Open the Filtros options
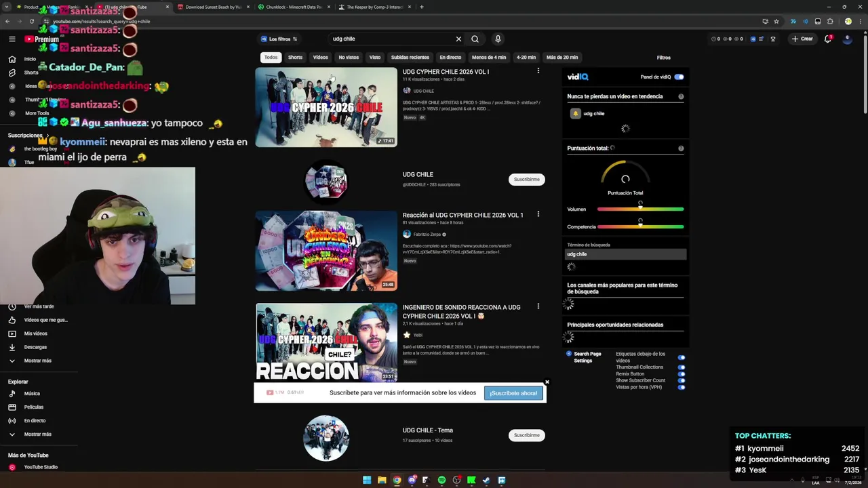Viewport: 868px width, 488px height. tap(663, 58)
